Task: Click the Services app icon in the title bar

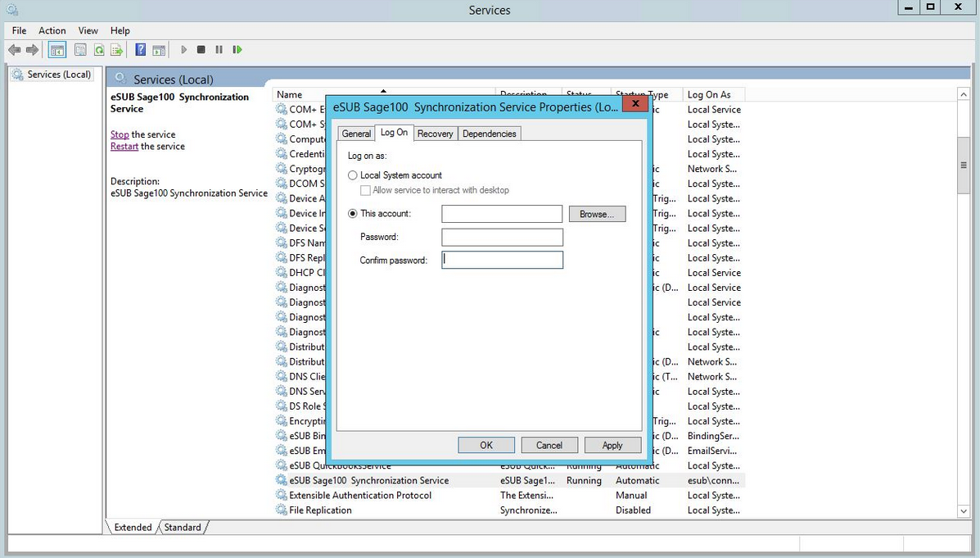Action: pos(12,9)
